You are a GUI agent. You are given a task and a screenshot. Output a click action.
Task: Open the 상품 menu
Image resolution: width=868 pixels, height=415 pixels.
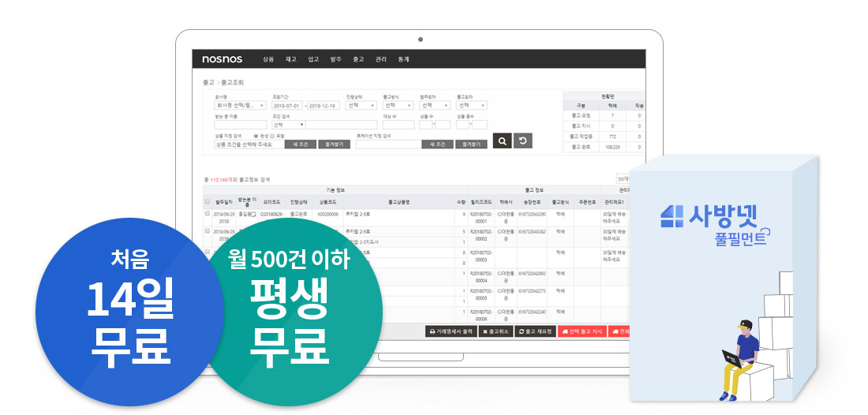(x=268, y=59)
